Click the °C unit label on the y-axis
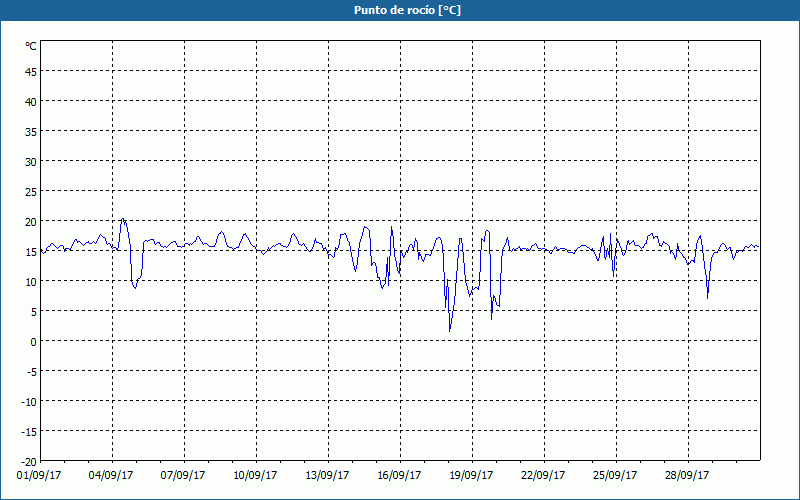 click(x=31, y=46)
